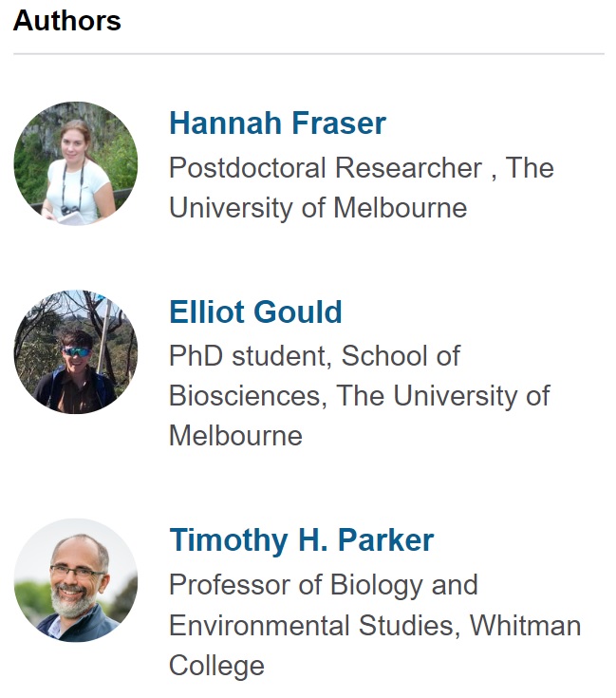Screen dimensions: 616x698
Task: Click 'University of Melbourne' under Hannah Fraser
Action: 318,207
